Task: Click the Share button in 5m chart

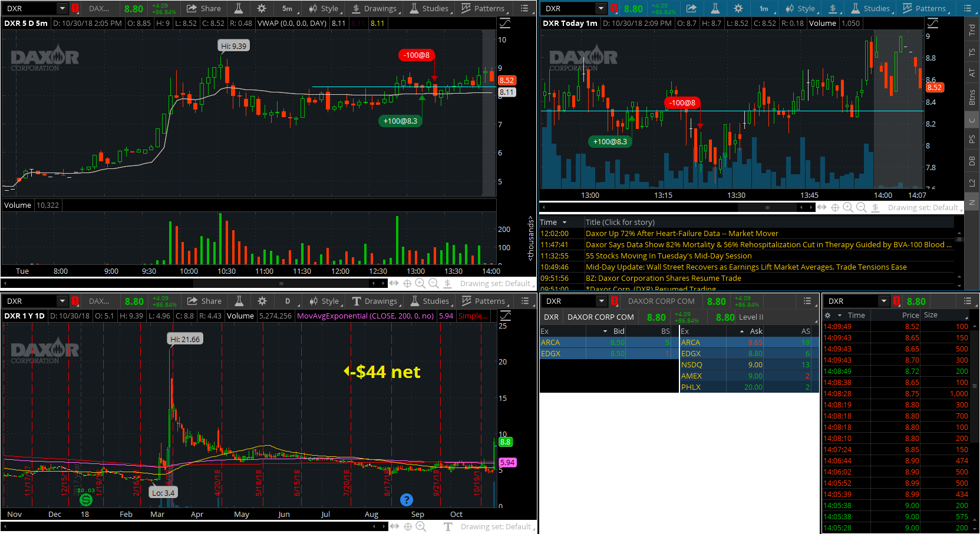Action: (203, 8)
